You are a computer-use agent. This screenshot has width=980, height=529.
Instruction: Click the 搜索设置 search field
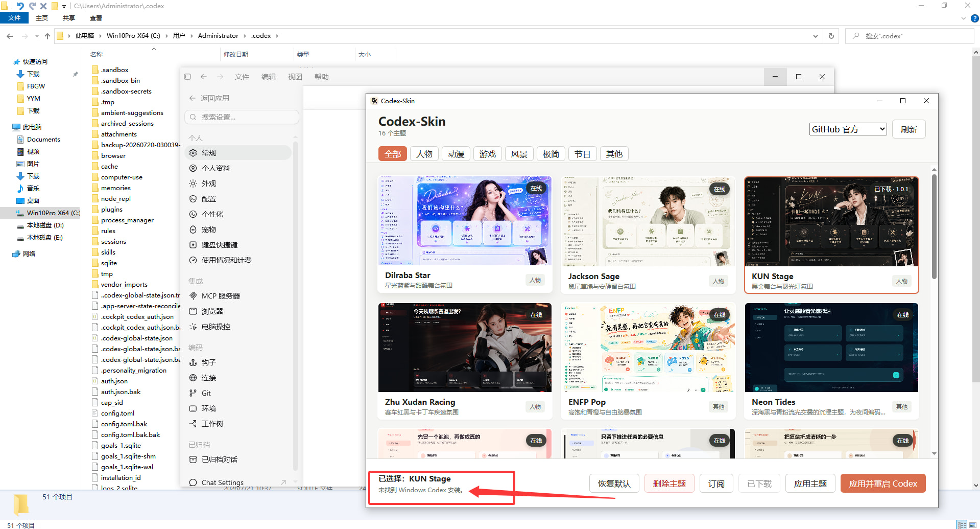point(242,117)
